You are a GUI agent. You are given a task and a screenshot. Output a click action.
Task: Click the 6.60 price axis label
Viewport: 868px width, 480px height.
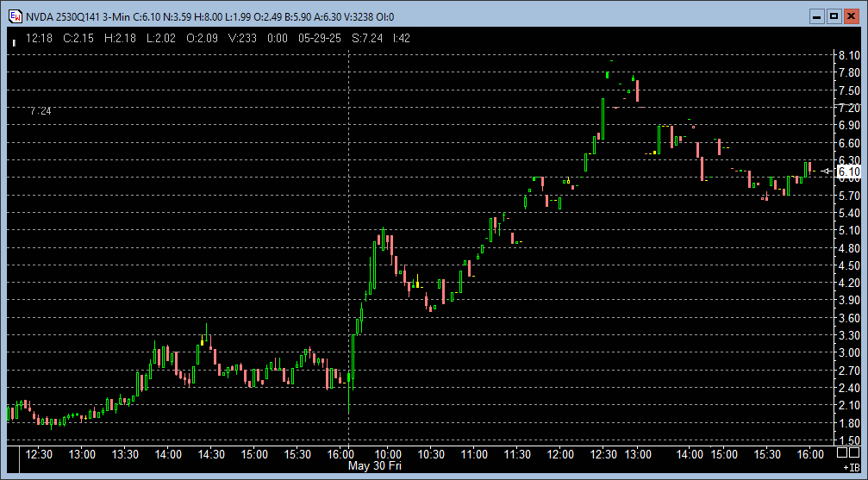pos(849,143)
